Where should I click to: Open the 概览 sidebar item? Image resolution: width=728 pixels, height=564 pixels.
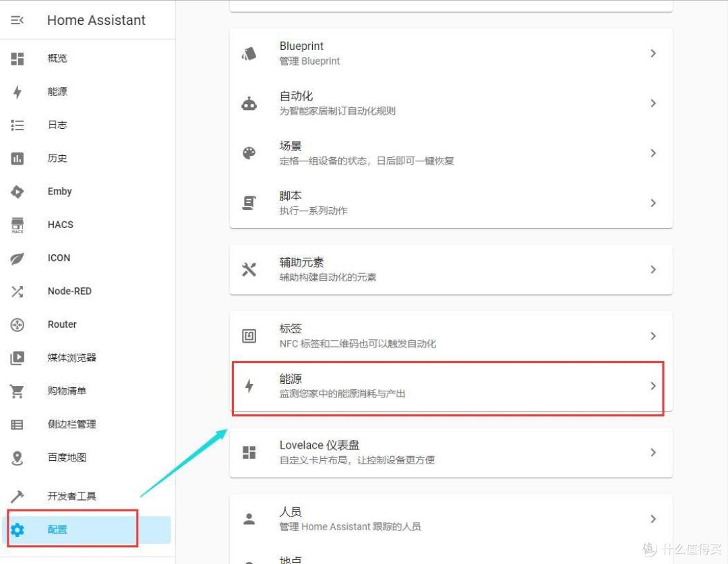(x=87, y=59)
